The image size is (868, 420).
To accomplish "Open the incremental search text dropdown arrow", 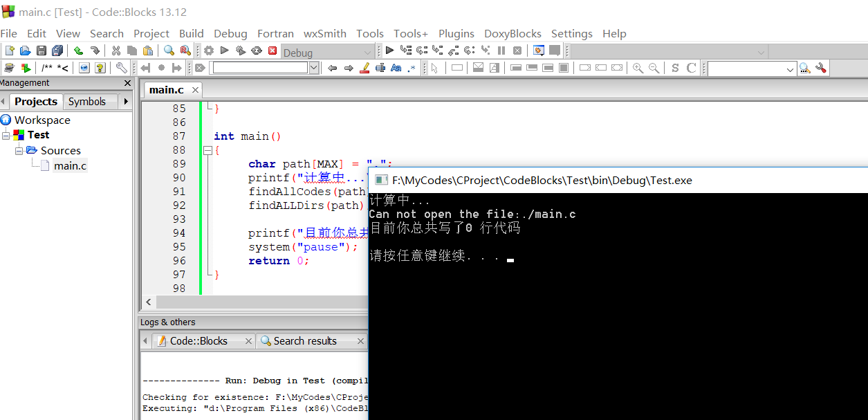I will tap(314, 68).
